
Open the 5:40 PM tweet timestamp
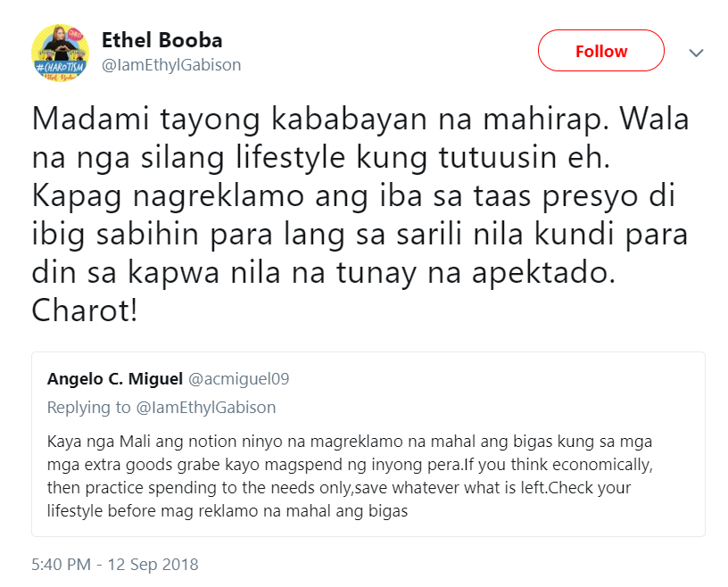[x=61, y=565]
